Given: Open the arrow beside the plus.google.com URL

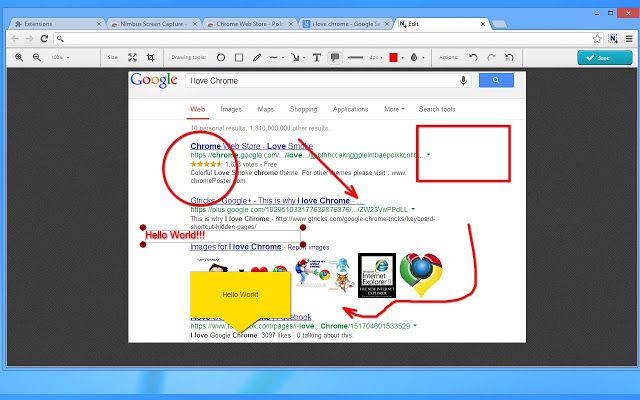Looking at the screenshot, I should pyautogui.click(x=413, y=209).
